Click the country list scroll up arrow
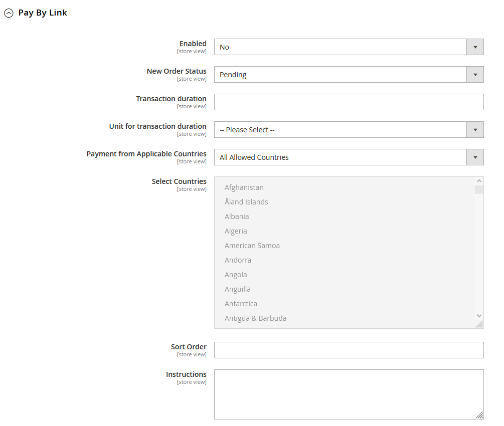 [x=479, y=181]
